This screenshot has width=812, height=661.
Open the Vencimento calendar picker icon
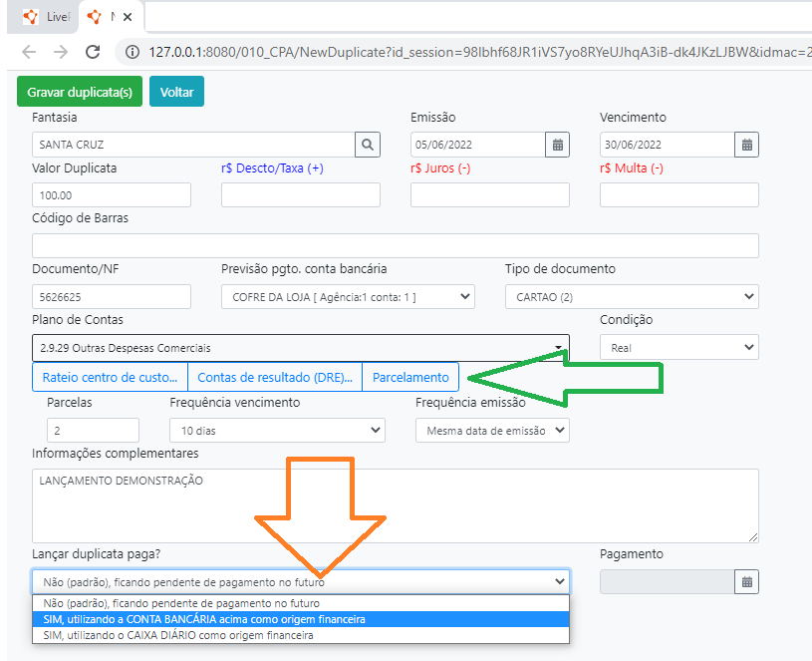tap(747, 145)
